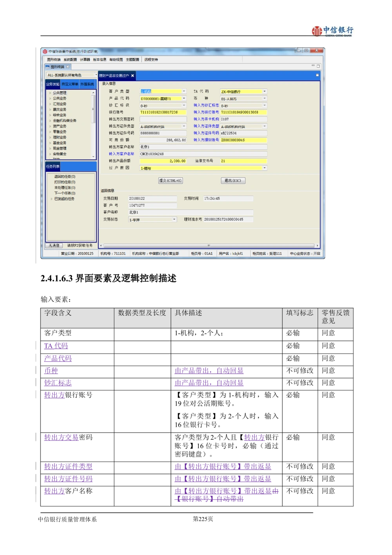Click the 退出(ESC) exit button
Screen dimensions: 392x555
pyautogui.click(x=233, y=180)
